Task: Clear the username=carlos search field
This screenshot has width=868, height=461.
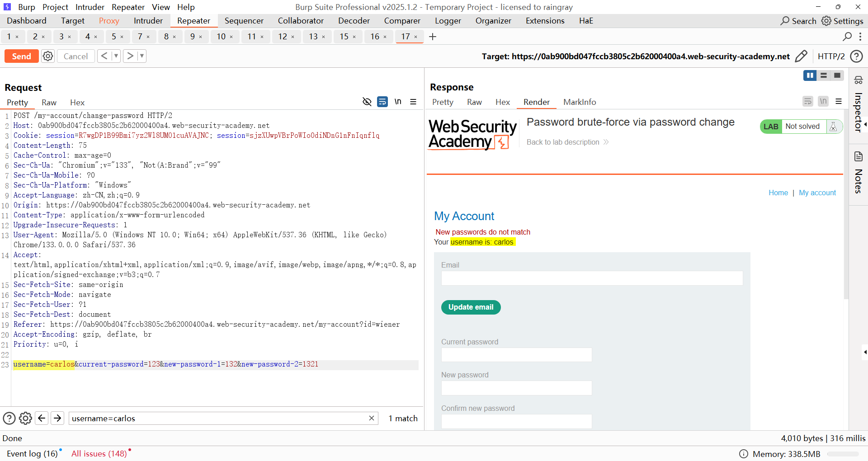Action: coord(371,419)
